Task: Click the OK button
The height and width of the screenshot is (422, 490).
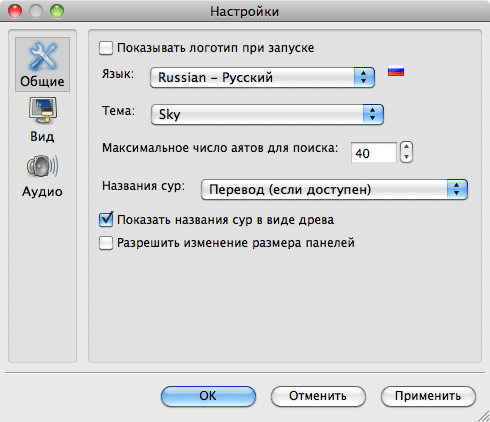Action: 208,396
